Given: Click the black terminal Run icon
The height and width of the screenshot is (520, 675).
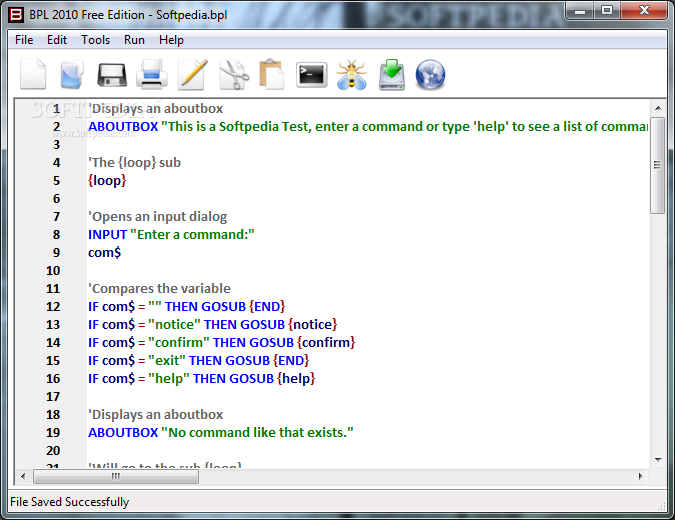Looking at the screenshot, I should [312, 75].
